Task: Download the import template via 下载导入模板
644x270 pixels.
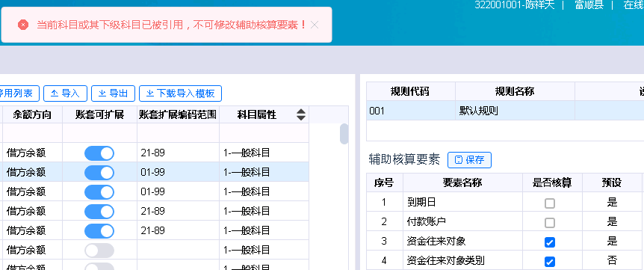Action: tap(180, 93)
